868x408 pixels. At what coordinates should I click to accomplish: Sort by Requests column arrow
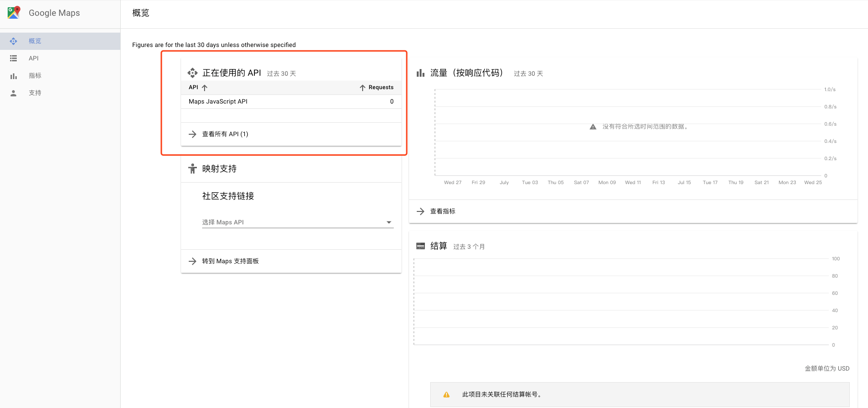(363, 88)
